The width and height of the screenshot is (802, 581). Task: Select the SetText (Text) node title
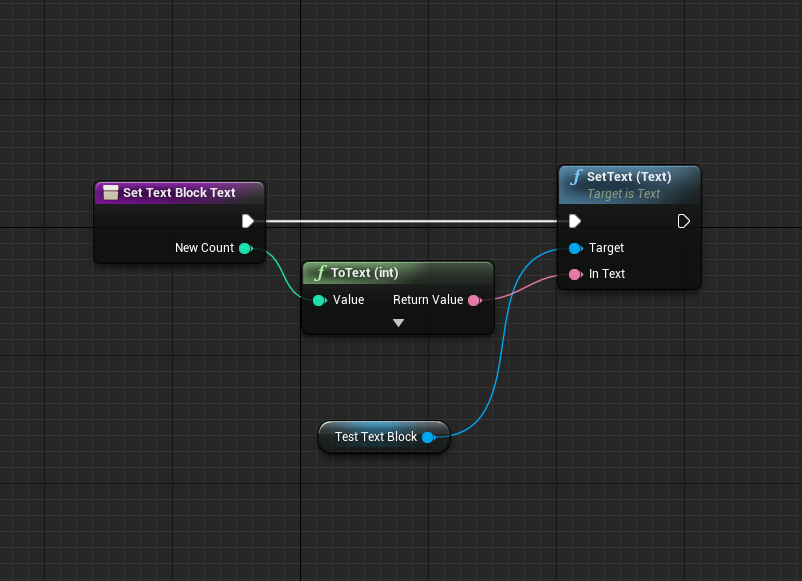[x=629, y=177]
